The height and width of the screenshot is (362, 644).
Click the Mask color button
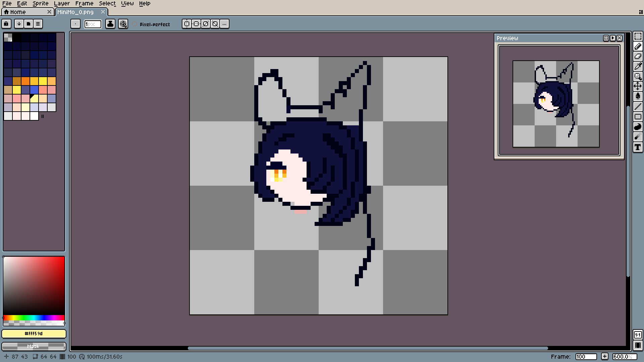coord(34,346)
